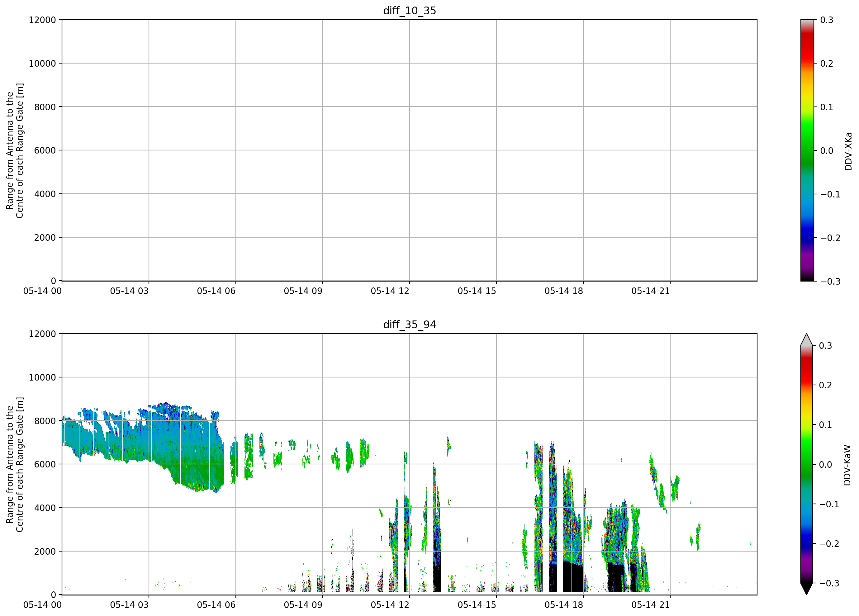
Task: Click '05-14 00' under the diff_10_35 plot
Action: click(x=42, y=291)
